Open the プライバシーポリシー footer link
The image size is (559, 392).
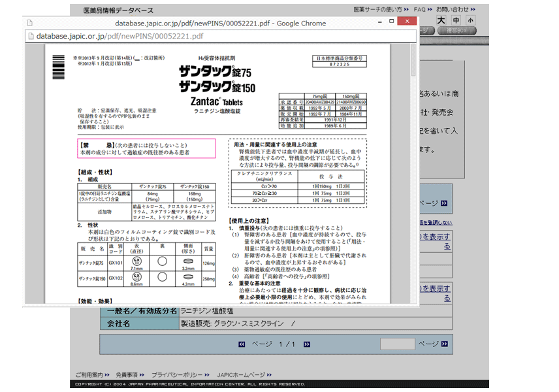pyautogui.click(x=180, y=375)
